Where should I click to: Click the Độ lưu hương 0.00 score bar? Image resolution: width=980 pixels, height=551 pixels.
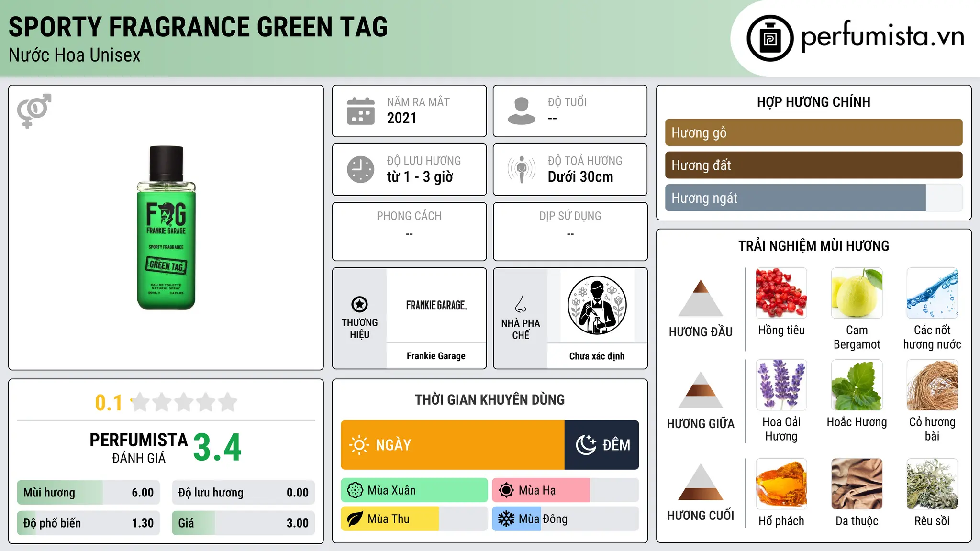243,493
